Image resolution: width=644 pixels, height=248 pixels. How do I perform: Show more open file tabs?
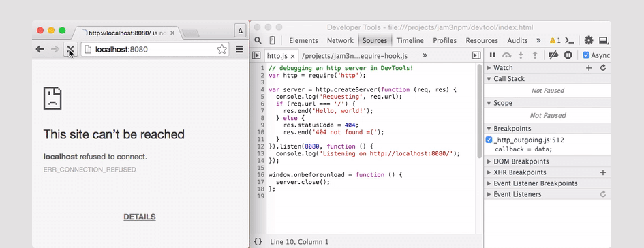pos(425,55)
